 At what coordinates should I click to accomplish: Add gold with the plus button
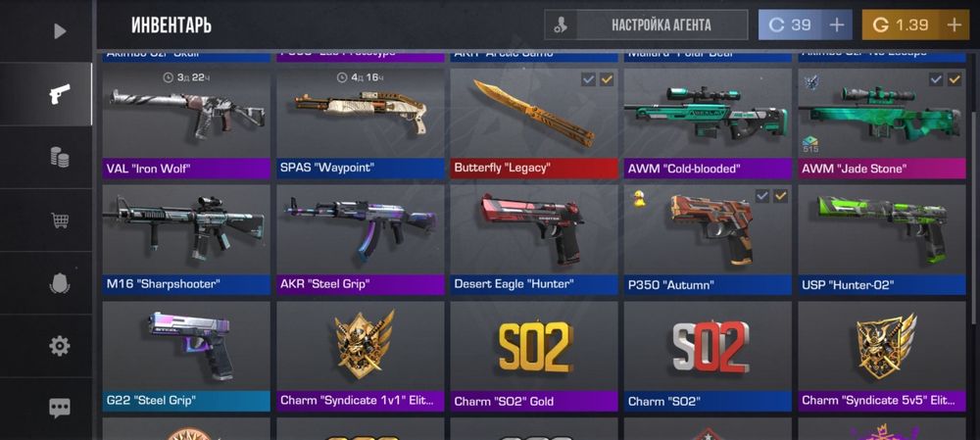(x=955, y=25)
